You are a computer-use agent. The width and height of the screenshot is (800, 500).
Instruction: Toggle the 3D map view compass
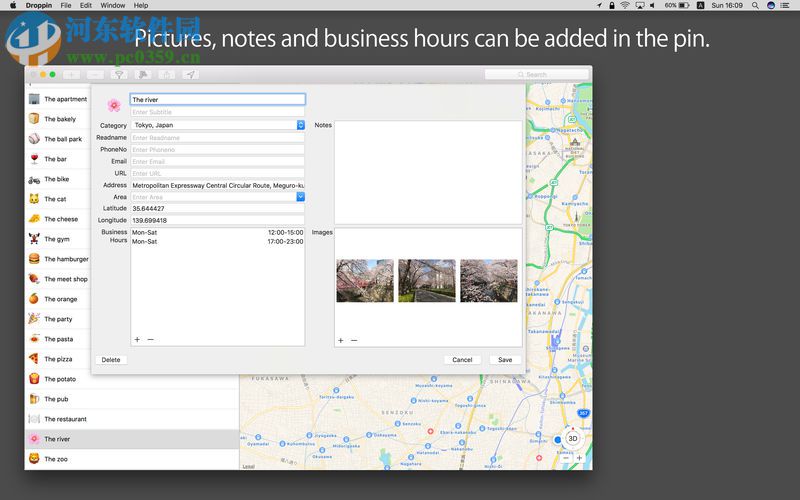(572, 438)
